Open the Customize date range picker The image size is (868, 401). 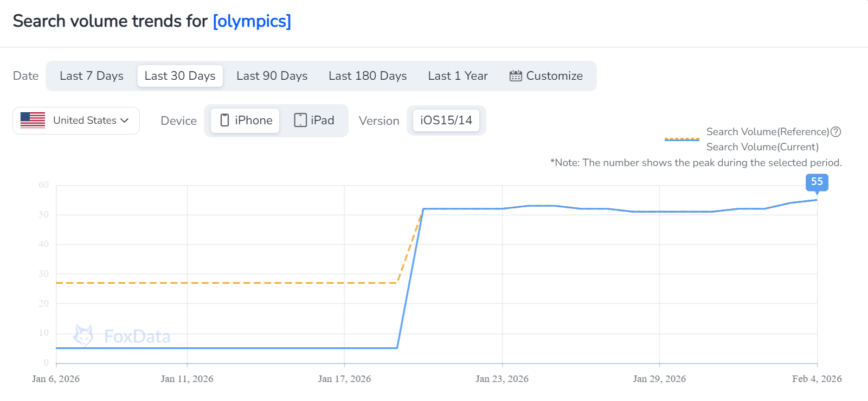coord(546,76)
